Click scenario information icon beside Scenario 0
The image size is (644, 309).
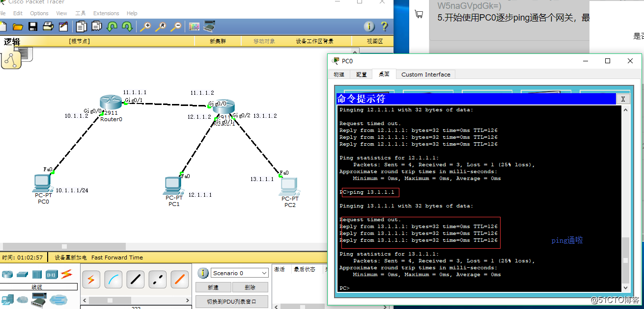point(203,273)
